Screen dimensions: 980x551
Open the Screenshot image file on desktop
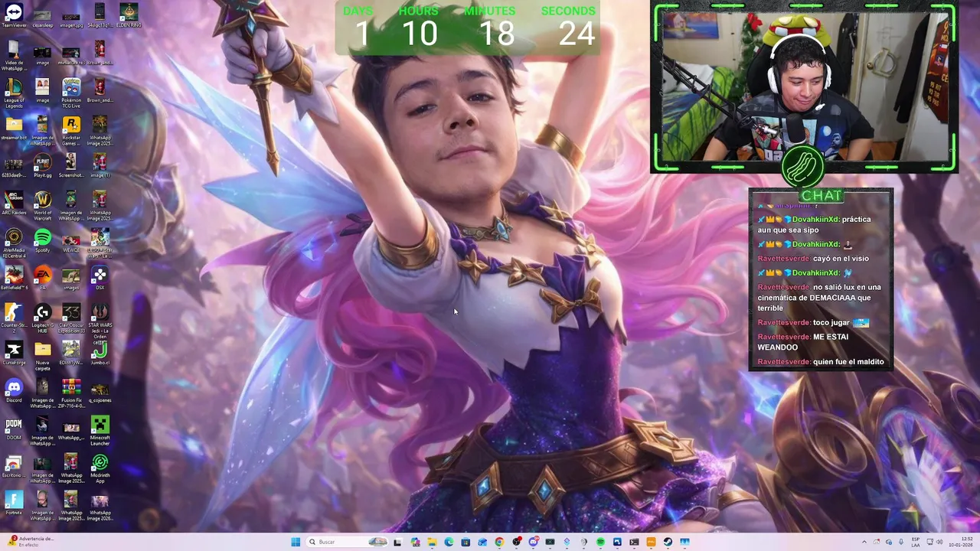click(x=71, y=165)
